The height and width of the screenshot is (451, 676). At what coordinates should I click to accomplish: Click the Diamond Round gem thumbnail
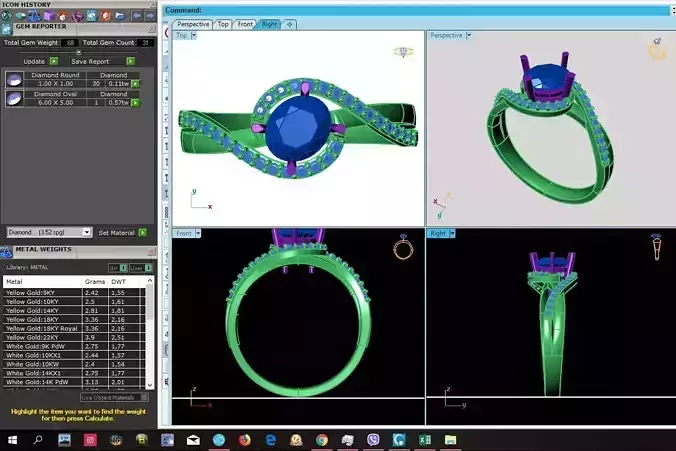[x=14, y=80]
